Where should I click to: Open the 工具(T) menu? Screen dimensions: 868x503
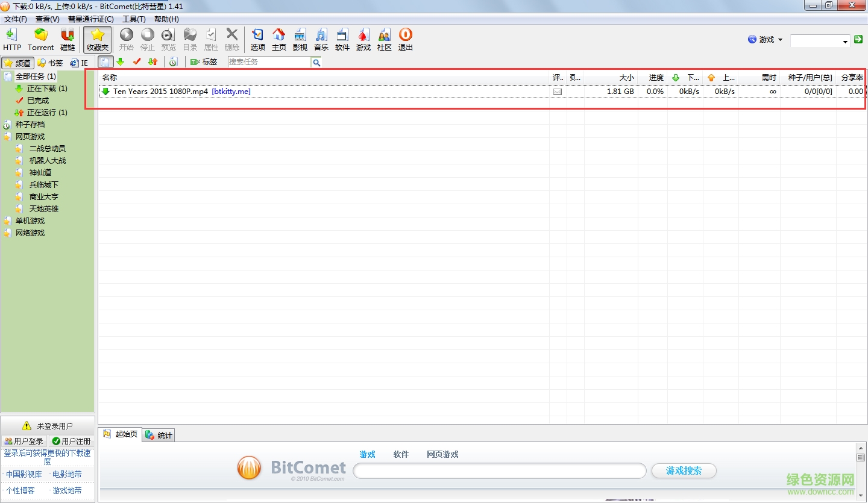pyautogui.click(x=134, y=19)
